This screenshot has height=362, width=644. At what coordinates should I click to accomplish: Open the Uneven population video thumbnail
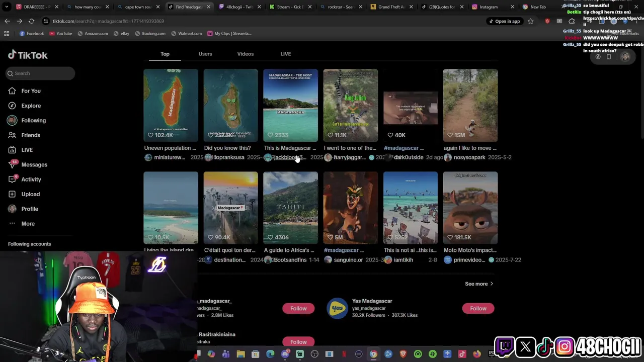point(171,105)
